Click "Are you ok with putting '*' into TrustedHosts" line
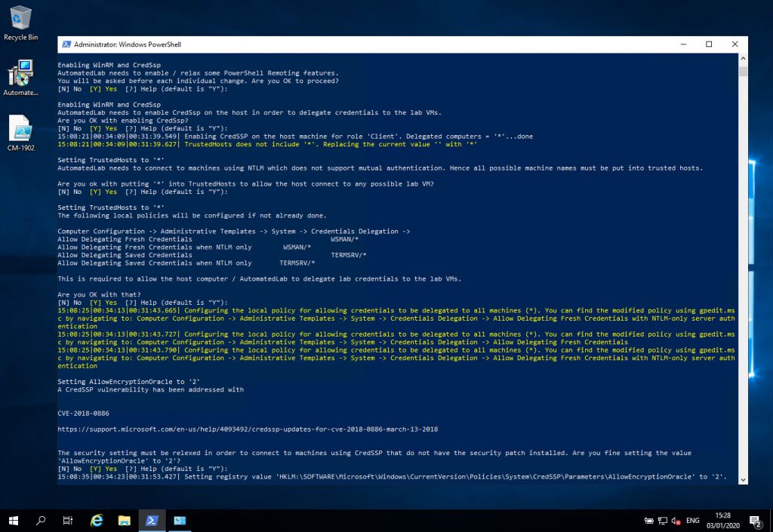 pos(245,183)
